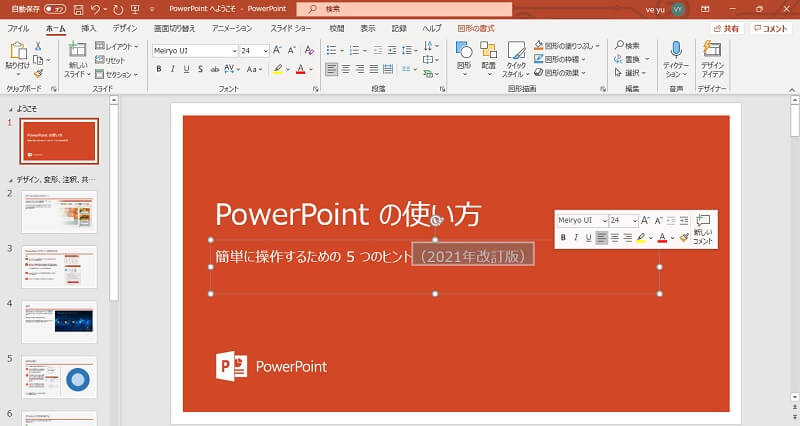Apply yellow text highlight color in the ribbon

point(278,69)
